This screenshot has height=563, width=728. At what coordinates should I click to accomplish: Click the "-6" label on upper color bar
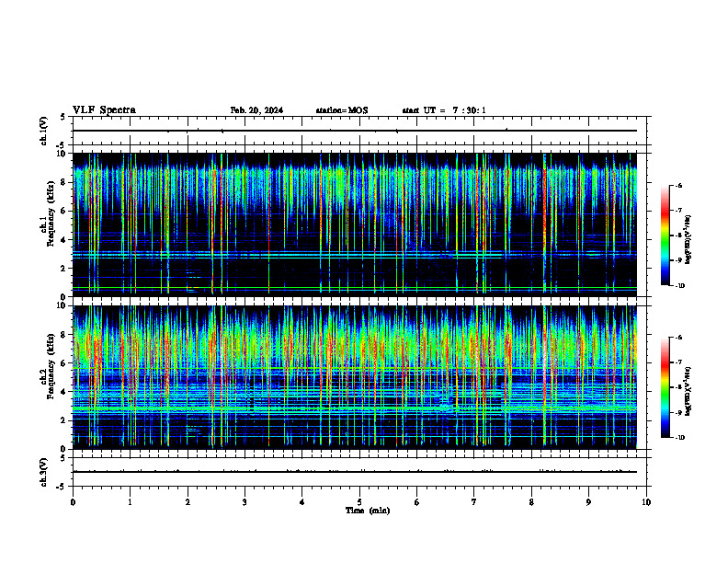tap(678, 186)
